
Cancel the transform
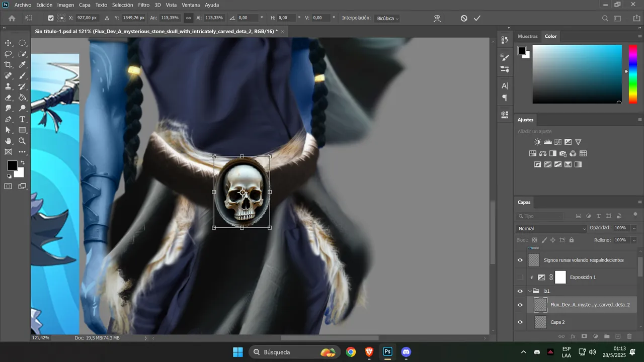464,18
